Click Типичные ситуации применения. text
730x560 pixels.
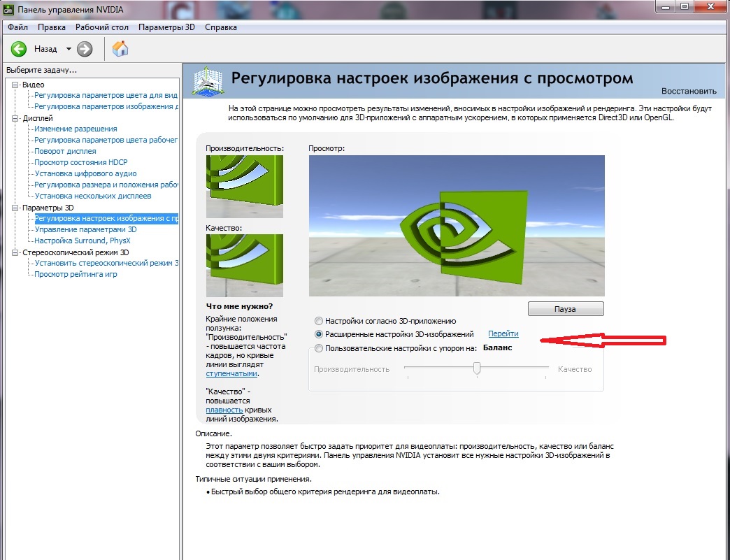tap(253, 478)
